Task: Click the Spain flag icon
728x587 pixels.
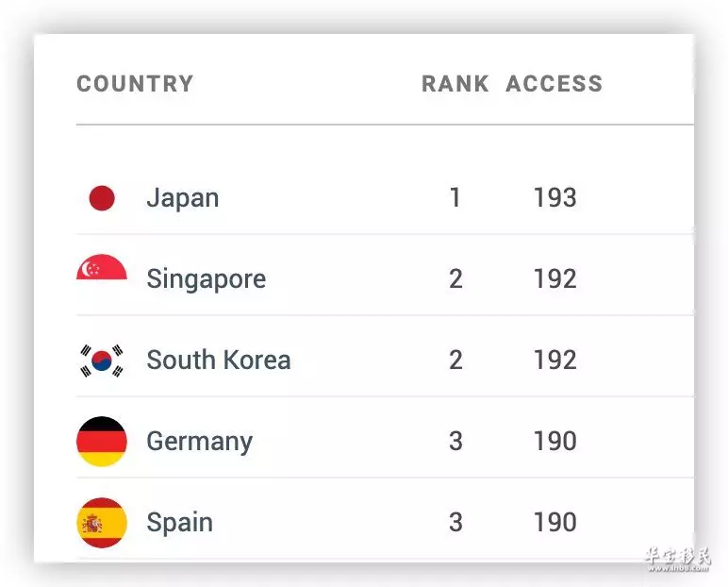Action: [x=102, y=523]
